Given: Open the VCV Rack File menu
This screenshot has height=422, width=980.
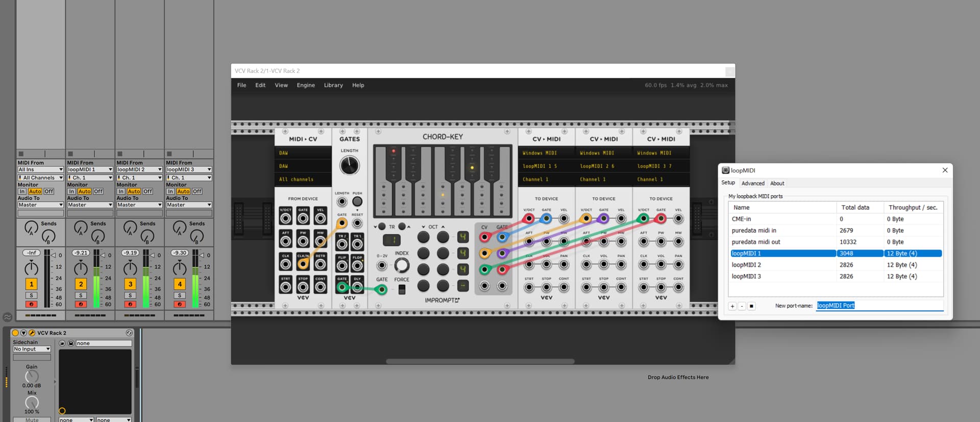Looking at the screenshot, I should click(241, 85).
